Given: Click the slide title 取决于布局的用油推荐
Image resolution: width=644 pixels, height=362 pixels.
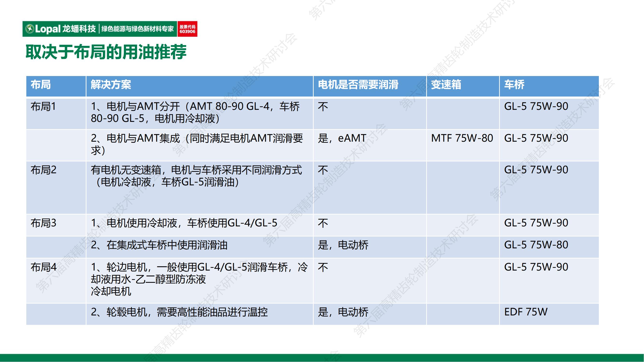Looking at the screenshot, I should click(106, 52).
